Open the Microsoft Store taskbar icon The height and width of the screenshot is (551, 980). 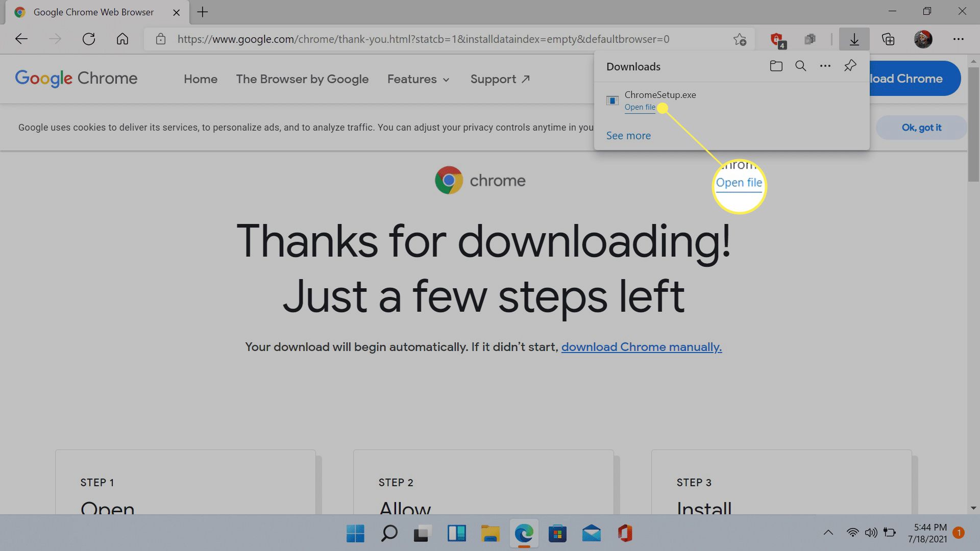[558, 533]
